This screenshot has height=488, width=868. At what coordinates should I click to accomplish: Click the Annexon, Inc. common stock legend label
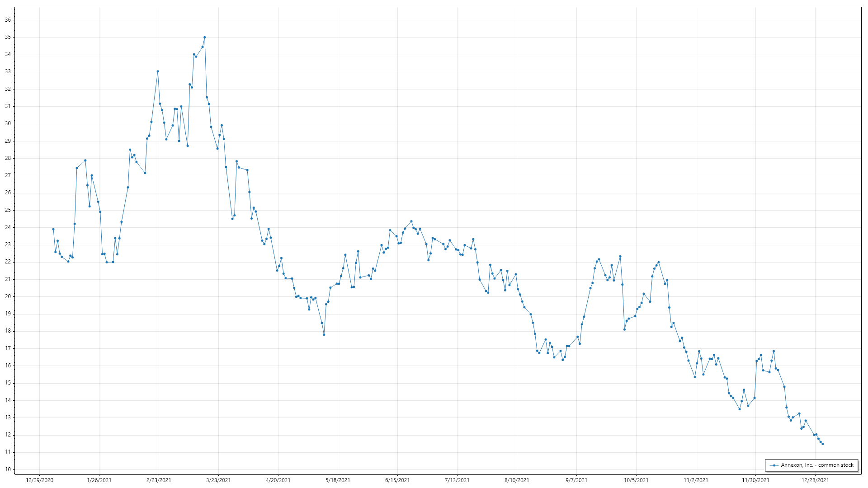(817, 465)
